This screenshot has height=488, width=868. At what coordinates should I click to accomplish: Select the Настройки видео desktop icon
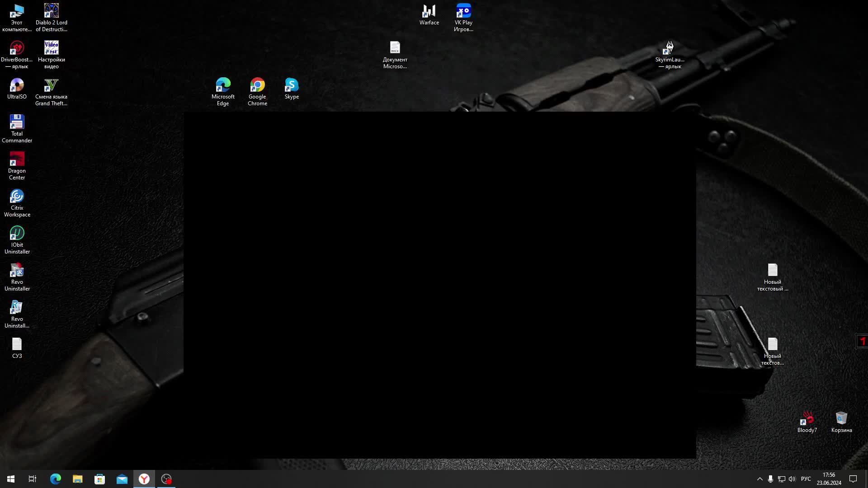tap(52, 55)
